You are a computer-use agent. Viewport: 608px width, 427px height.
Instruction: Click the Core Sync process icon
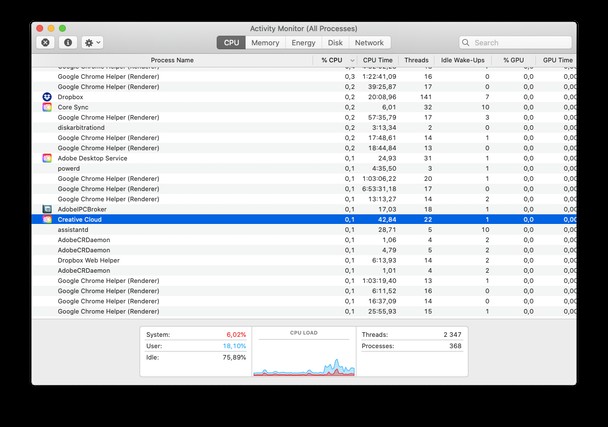(x=47, y=107)
